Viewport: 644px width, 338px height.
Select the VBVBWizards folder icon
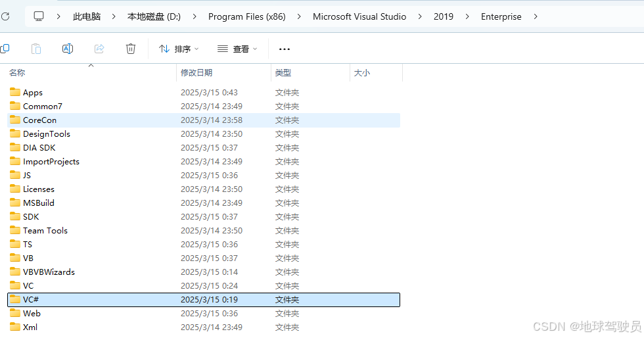(x=15, y=272)
